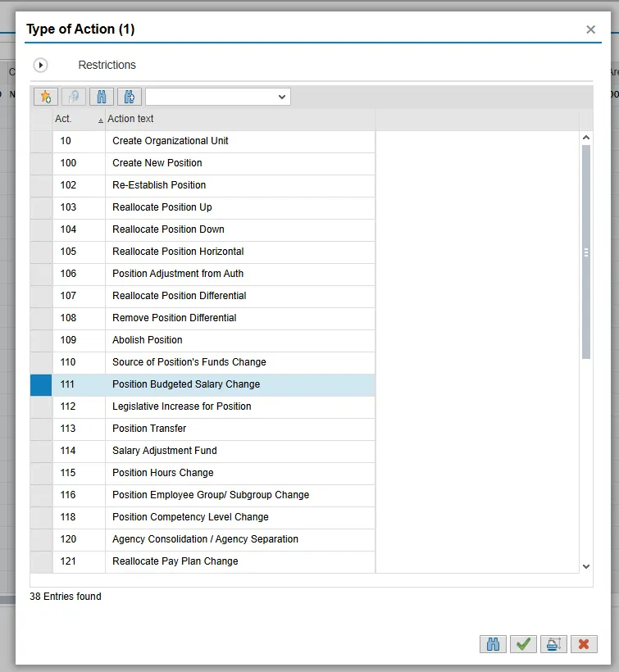Screen dimensions: 619x672
Task: Select row Position Hours Change
Action: (x=203, y=473)
